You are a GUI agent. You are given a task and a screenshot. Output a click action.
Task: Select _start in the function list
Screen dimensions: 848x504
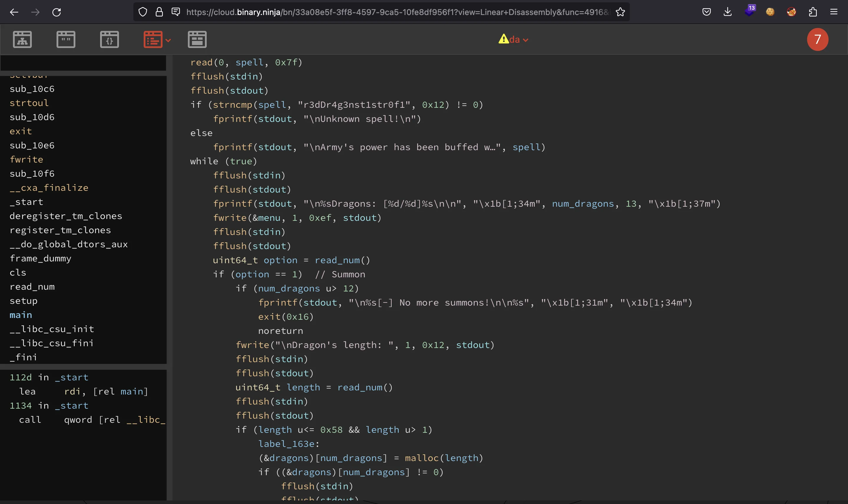[26, 202]
